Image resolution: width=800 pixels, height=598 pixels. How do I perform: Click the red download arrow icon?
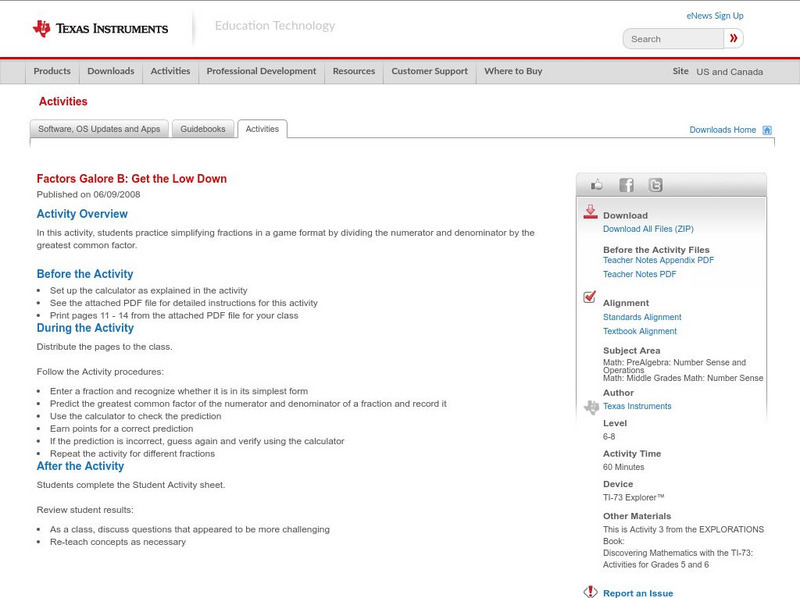(x=590, y=212)
